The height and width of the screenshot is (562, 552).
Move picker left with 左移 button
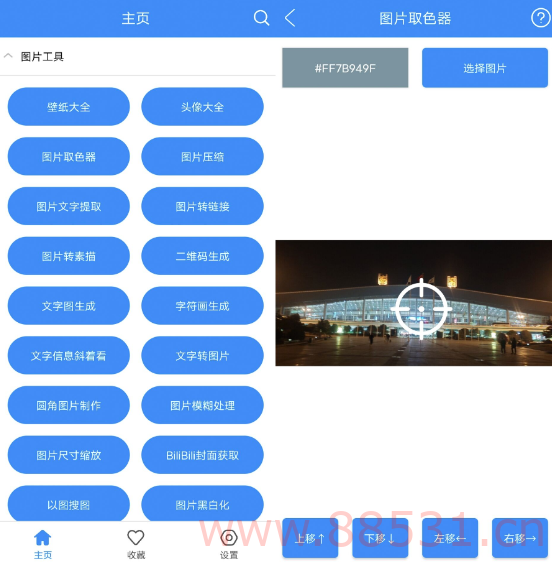(x=450, y=538)
